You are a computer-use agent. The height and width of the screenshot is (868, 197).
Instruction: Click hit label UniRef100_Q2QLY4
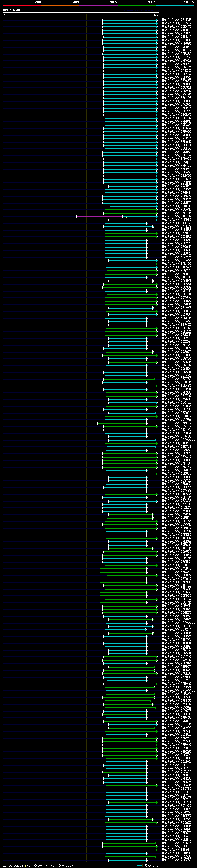coord(177,64)
